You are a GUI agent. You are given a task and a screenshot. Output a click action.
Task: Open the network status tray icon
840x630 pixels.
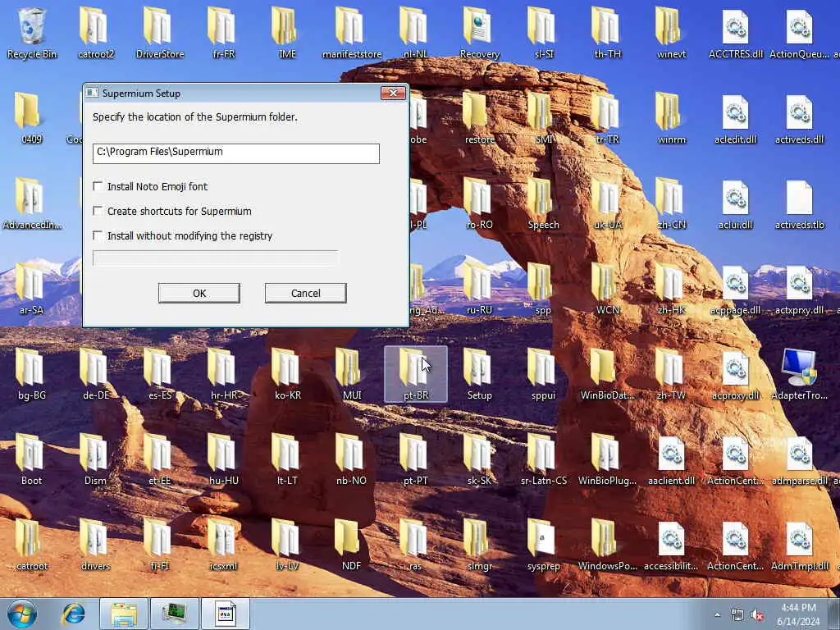(737, 615)
